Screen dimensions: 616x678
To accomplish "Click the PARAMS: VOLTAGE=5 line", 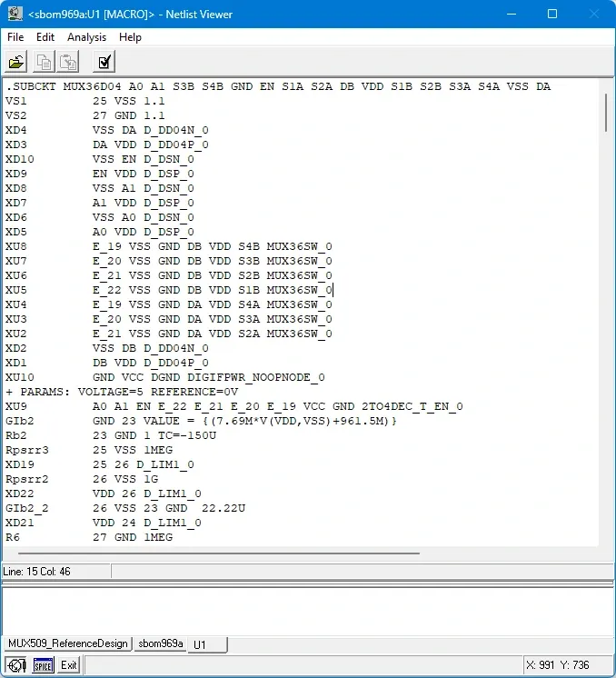I will [x=122, y=392].
